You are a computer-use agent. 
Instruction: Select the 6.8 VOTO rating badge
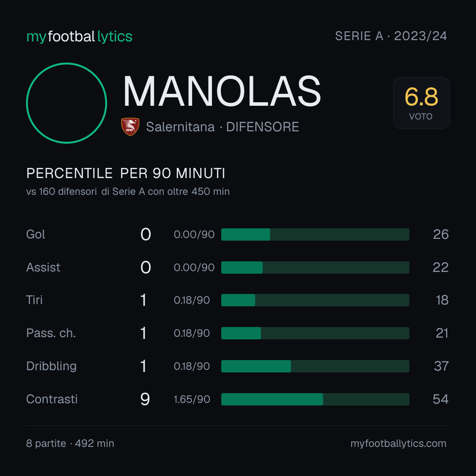pyautogui.click(x=421, y=103)
